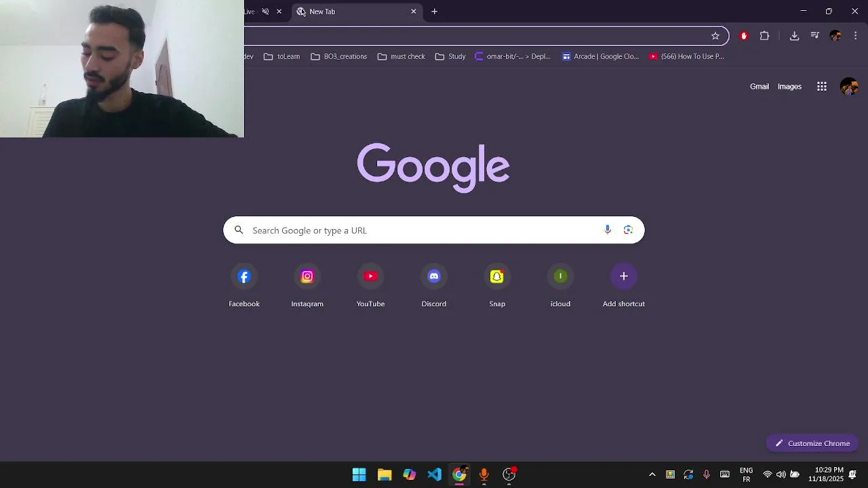868x488 pixels.
Task: Open the red ad-blocker extension icon
Action: tap(744, 36)
